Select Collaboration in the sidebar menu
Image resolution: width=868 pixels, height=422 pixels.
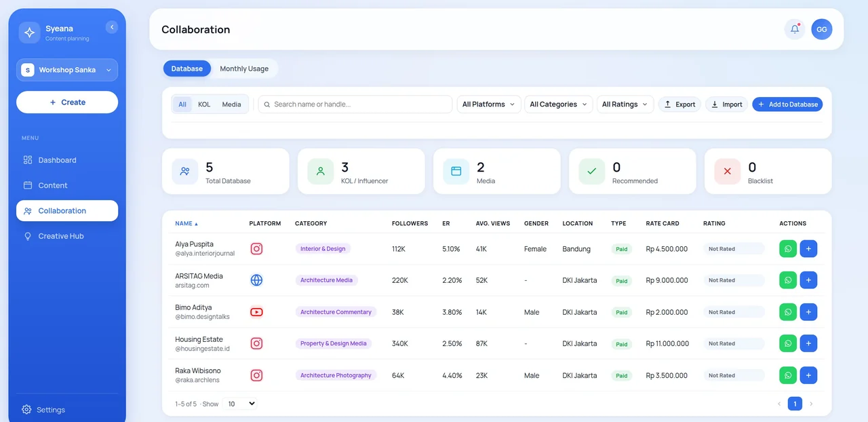tap(67, 211)
